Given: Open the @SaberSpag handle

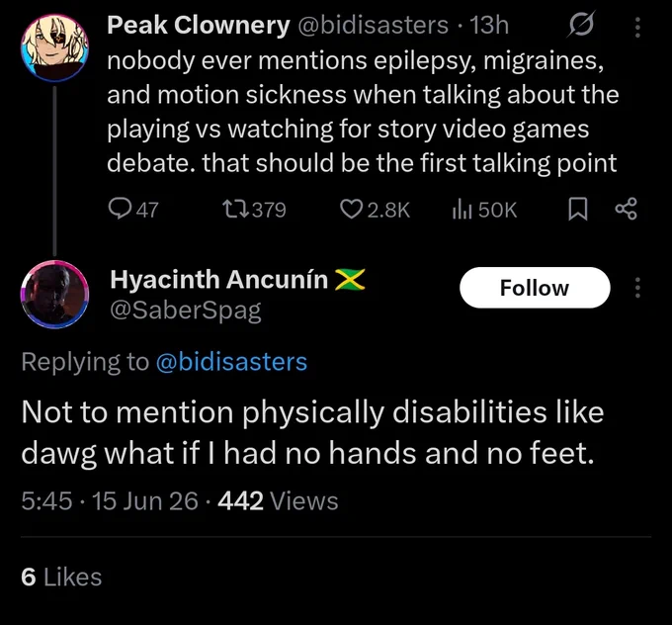Looking at the screenshot, I should pyautogui.click(x=186, y=311).
